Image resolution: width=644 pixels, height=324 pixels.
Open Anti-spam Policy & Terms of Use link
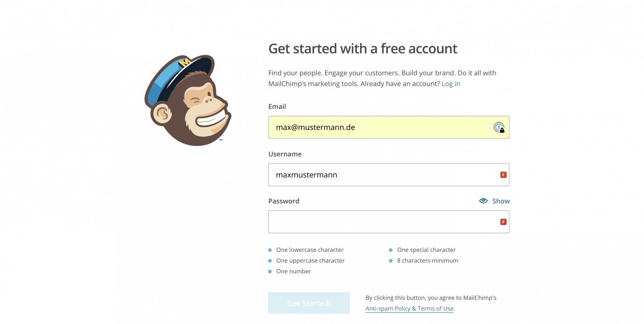click(x=410, y=308)
